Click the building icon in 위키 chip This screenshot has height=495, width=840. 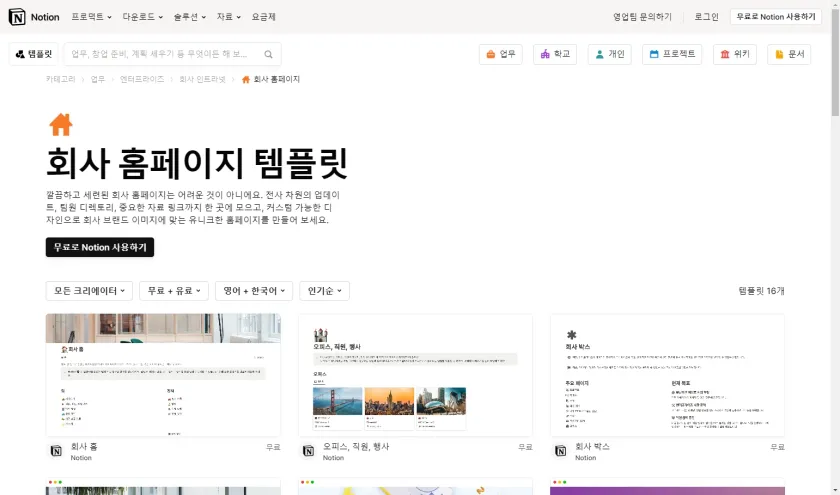pos(725,54)
